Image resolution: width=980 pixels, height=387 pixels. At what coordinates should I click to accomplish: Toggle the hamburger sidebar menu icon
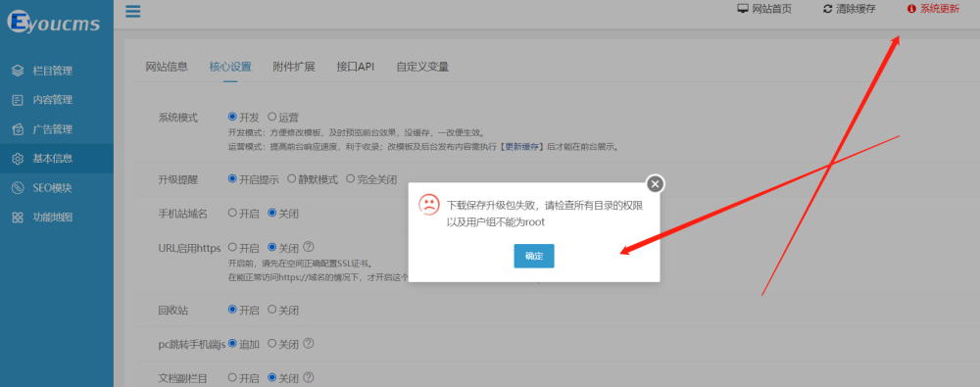tap(132, 11)
